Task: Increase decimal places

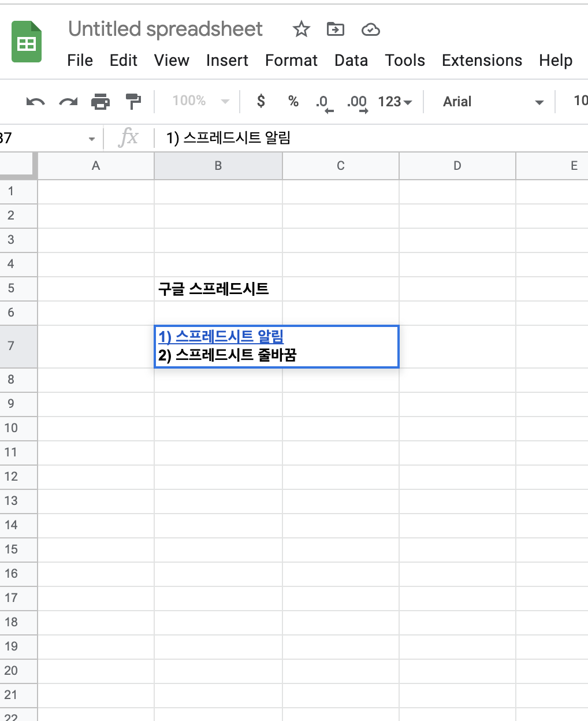Action: (357, 103)
